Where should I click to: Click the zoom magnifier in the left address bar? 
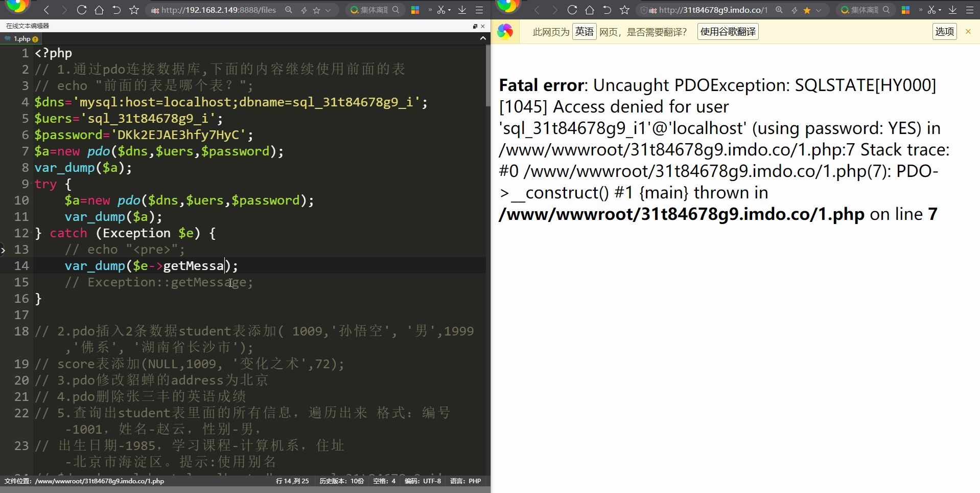click(289, 10)
